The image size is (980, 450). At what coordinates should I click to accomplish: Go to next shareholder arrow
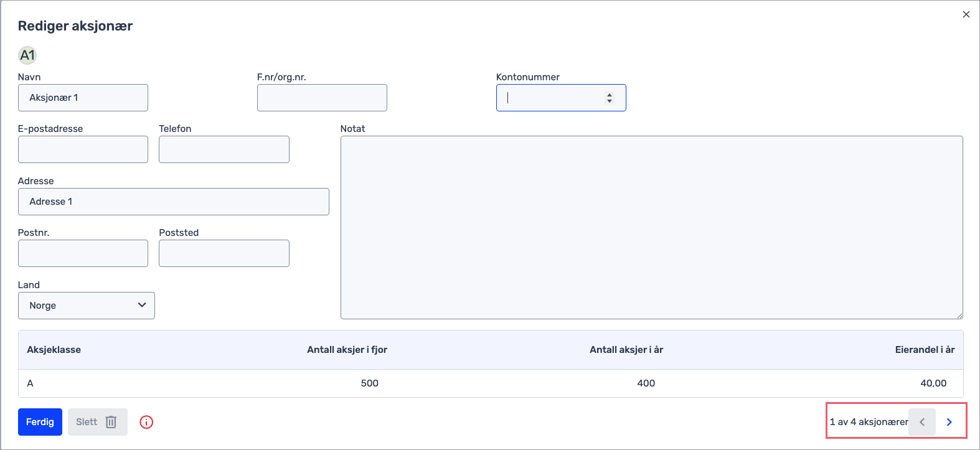949,422
